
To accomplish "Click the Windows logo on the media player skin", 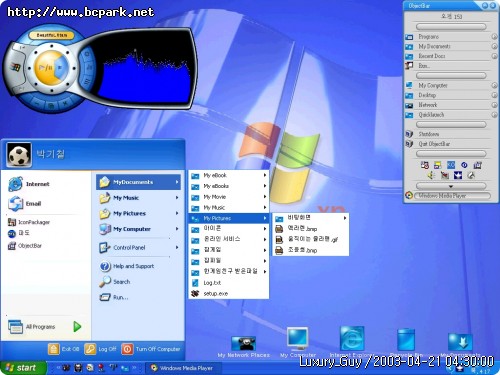I will [14, 68].
